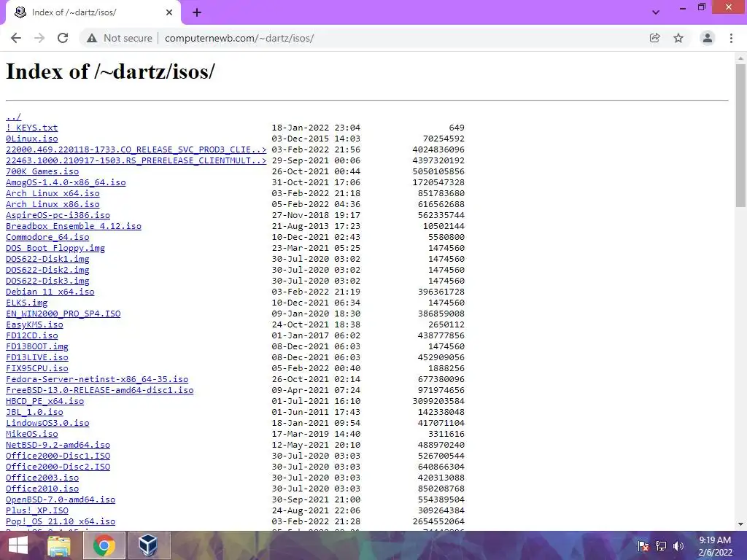This screenshot has height=560, width=747.
Task: Open network status tray icon
Action: point(661,546)
